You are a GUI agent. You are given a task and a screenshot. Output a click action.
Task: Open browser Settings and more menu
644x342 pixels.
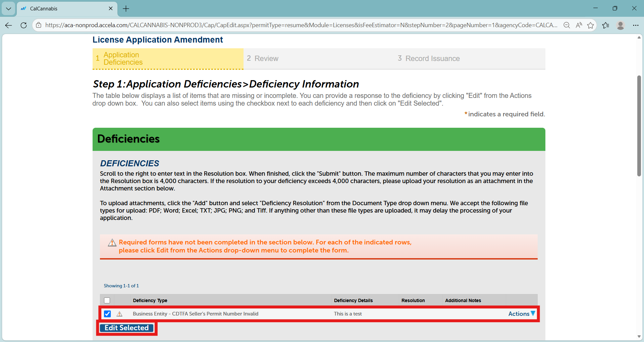(636, 25)
